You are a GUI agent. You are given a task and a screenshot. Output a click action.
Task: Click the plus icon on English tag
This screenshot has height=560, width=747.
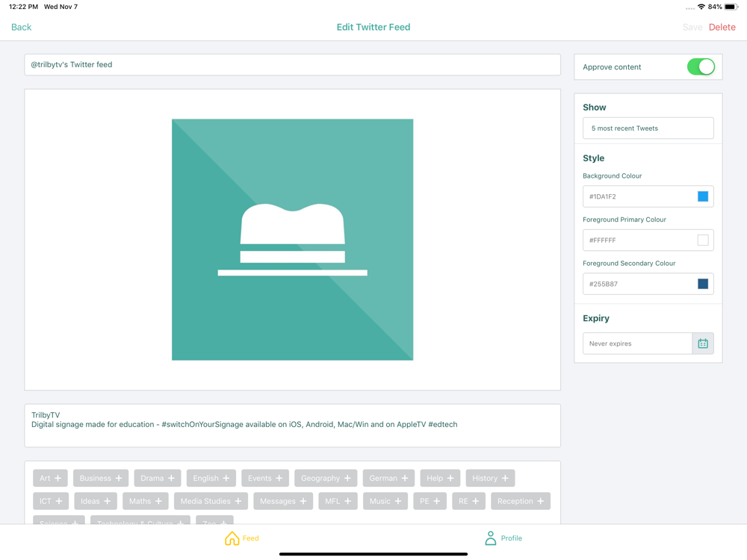(x=226, y=478)
